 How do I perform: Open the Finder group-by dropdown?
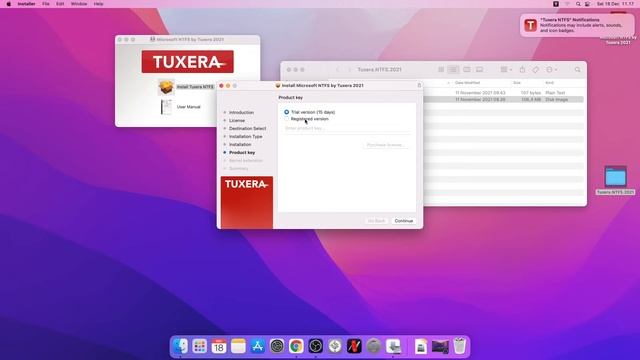[x=506, y=70]
